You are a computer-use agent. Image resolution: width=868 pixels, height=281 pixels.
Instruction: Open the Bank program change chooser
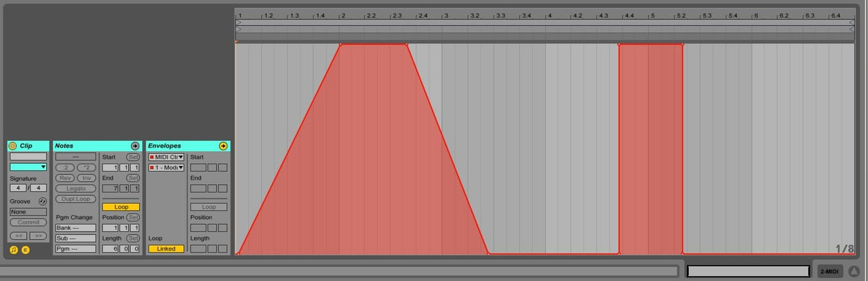click(75, 228)
